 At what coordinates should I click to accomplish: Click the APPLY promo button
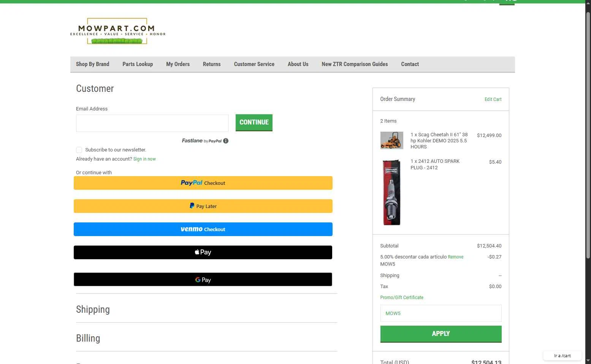(x=441, y=334)
